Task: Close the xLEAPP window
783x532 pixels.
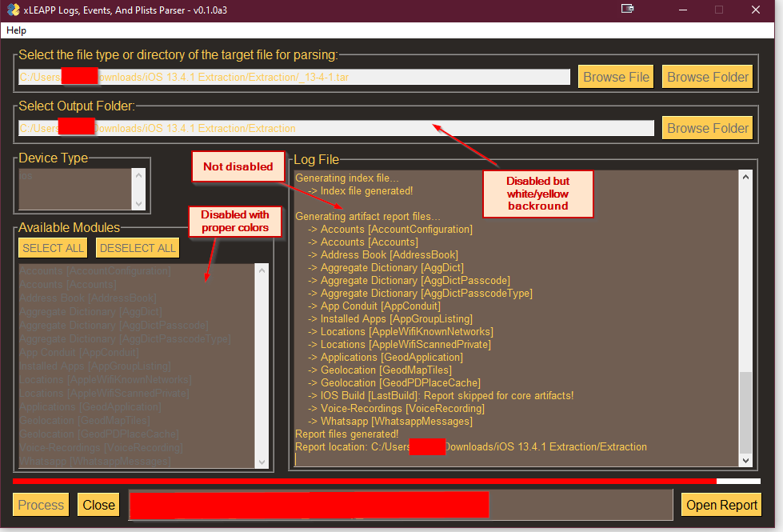Action: point(756,10)
